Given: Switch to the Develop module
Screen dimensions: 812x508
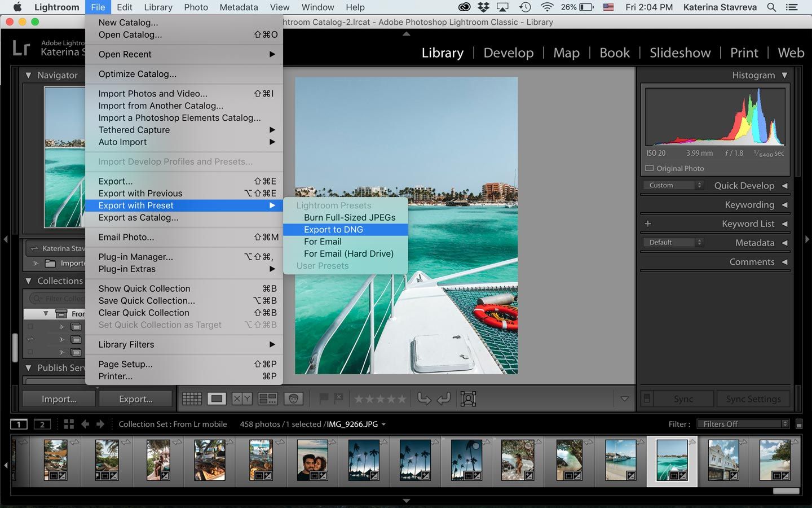Looking at the screenshot, I should [x=508, y=52].
